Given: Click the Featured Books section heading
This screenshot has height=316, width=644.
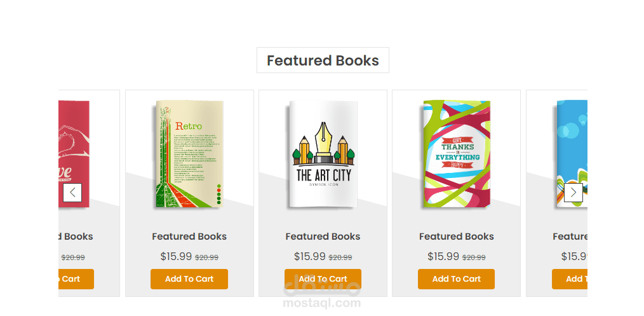Looking at the screenshot, I should click(323, 60).
